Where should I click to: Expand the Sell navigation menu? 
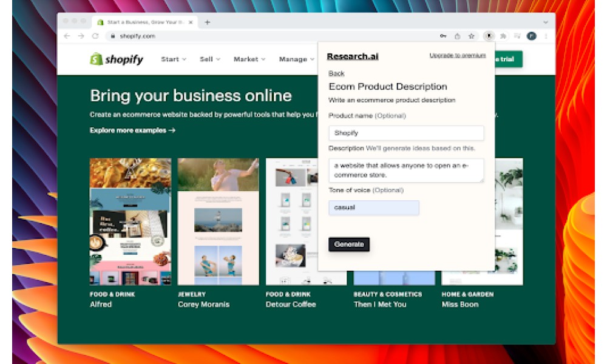click(210, 59)
